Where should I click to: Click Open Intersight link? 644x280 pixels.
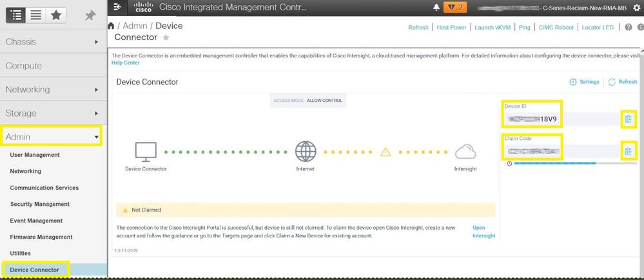tap(484, 232)
